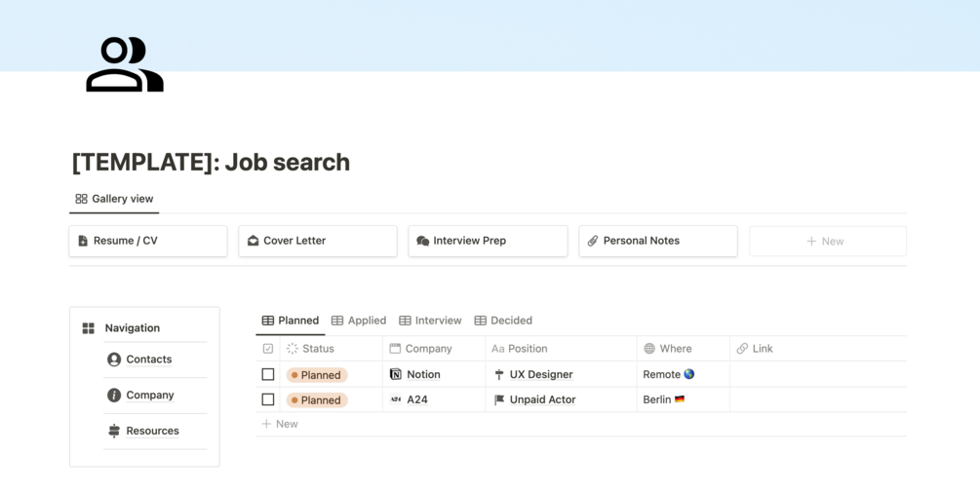
Task: Tick the checkbox for the A24 row
Action: pyautogui.click(x=268, y=399)
